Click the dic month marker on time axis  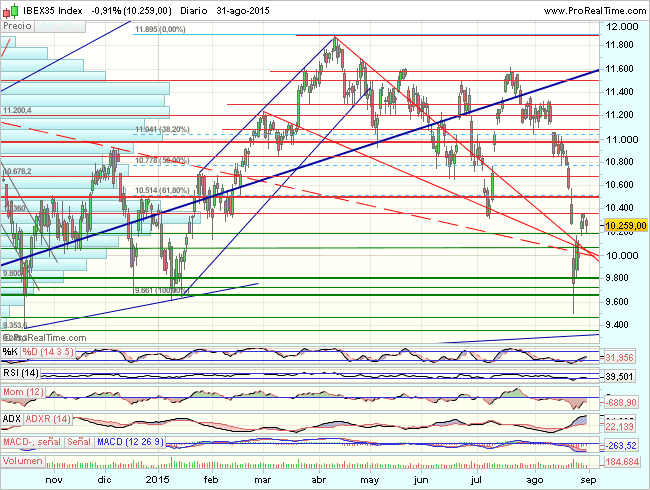[x=104, y=480]
